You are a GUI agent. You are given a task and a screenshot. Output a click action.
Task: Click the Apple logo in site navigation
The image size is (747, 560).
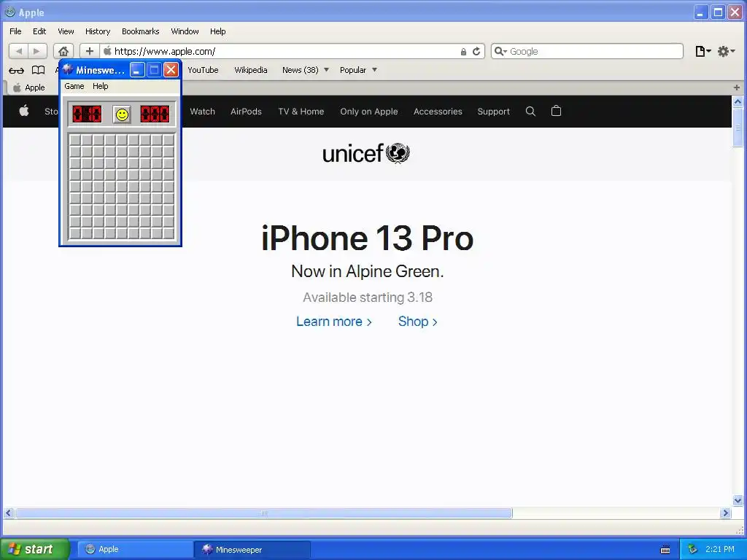click(24, 111)
